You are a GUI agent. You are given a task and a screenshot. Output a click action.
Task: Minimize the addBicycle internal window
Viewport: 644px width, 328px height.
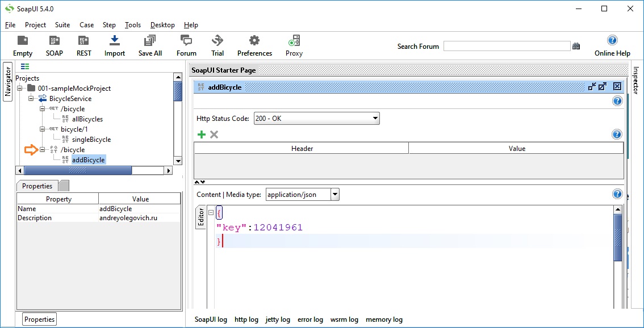coord(592,86)
